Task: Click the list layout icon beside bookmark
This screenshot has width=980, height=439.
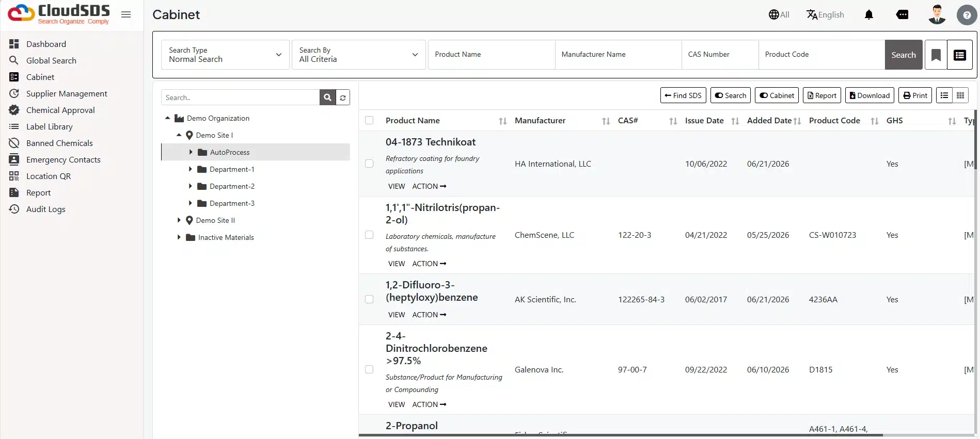Action: pos(960,55)
